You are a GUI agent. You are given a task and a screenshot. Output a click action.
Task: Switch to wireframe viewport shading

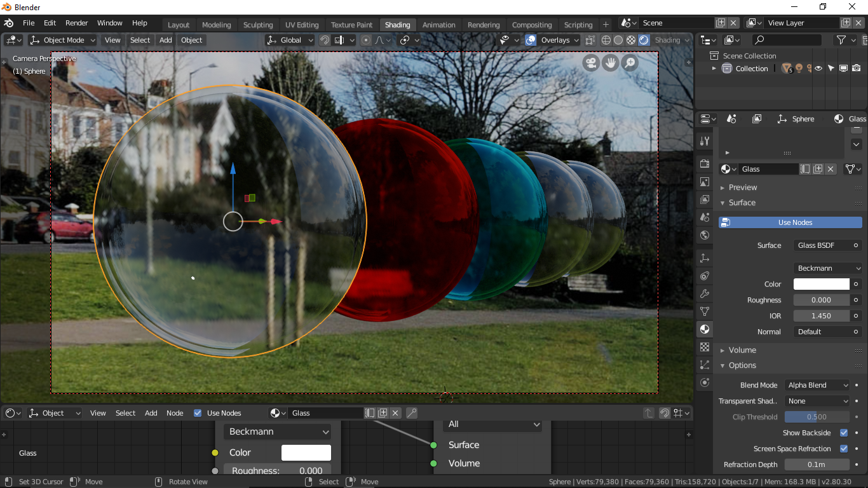pyautogui.click(x=606, y=40)
